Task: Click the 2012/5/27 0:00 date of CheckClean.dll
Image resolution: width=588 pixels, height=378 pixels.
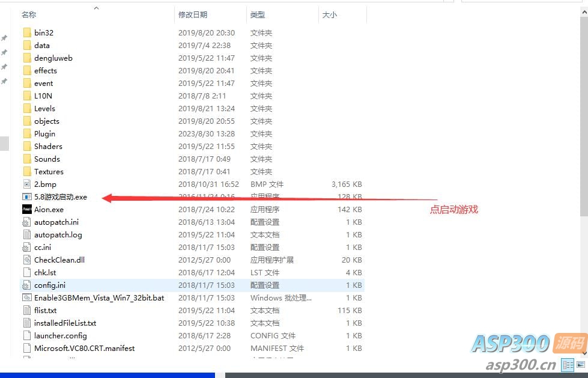Action: [204, 260]
